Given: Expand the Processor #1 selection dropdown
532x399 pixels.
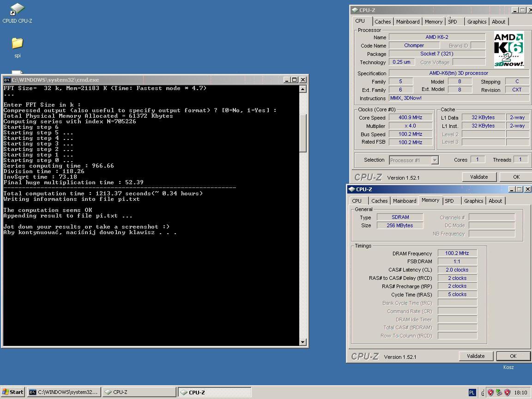Looking at the screenshot, I should tap(435, 160).
